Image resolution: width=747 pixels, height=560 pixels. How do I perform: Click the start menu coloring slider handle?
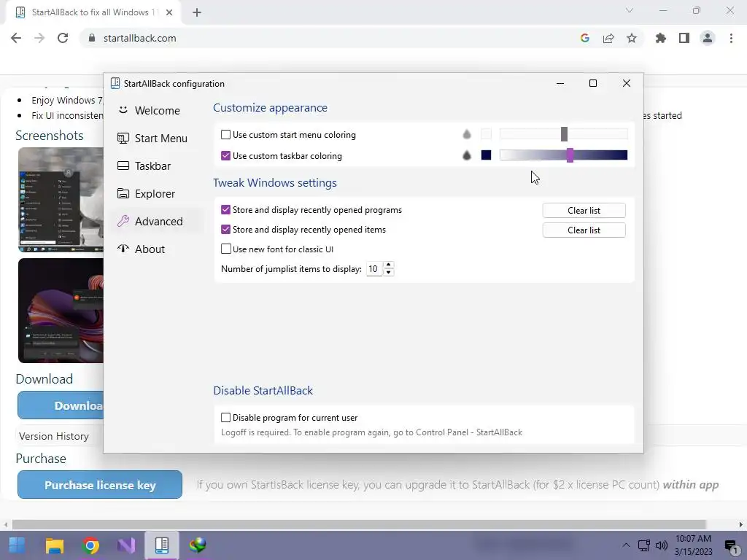click(564, 134)
